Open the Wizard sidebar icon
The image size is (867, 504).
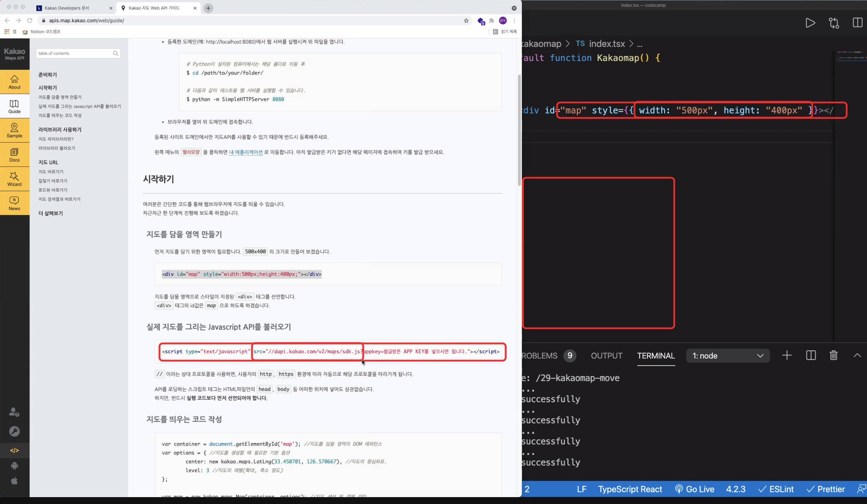14,179
